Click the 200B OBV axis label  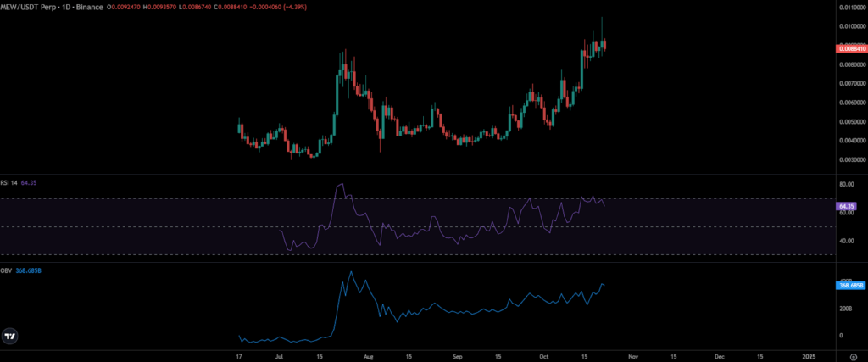(844, 309)
